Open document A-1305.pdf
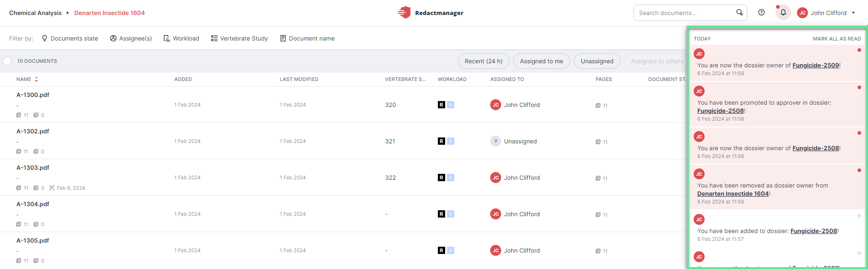Viewport: 868px width, 269px height. pyautogui.click(x=33, y=240)
